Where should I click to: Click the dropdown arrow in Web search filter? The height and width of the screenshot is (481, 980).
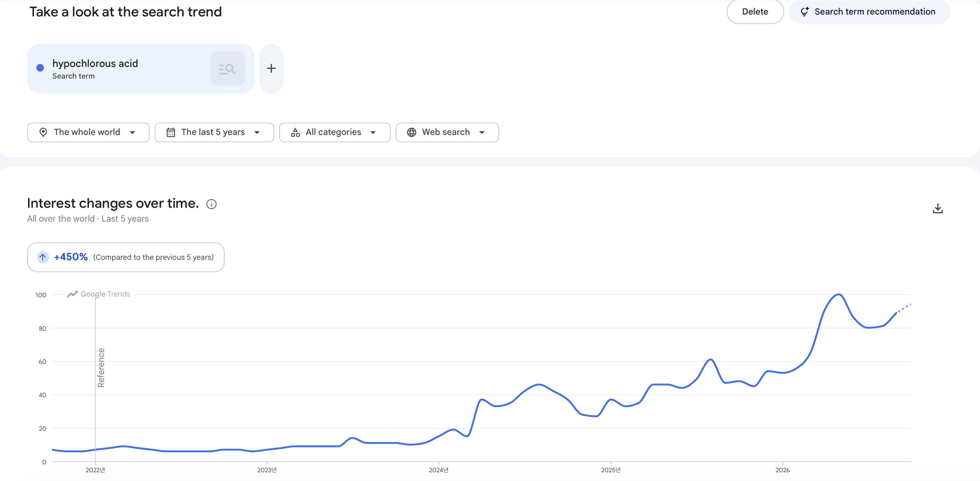[482, 132]
